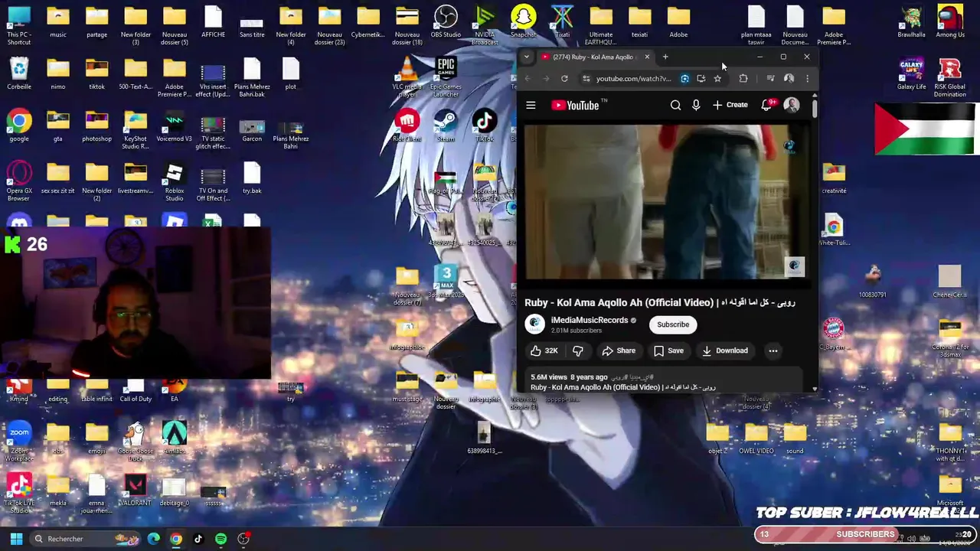Download the video
Screen dimensions: 980x551
tap(725, 350)
